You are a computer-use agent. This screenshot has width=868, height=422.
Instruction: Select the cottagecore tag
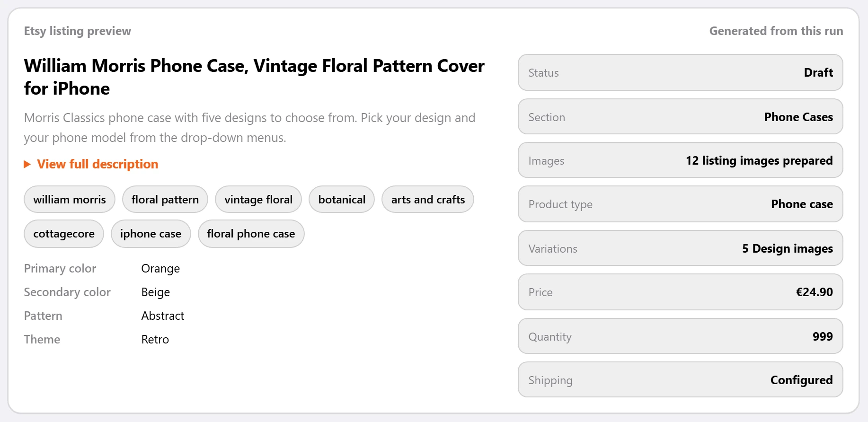(x=64, y=234)
